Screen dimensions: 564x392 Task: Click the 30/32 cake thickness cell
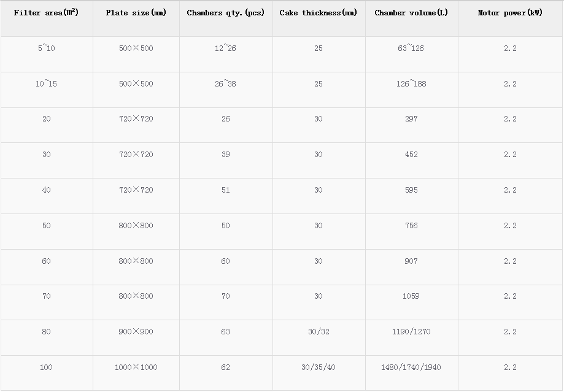(x=318, y=332)
